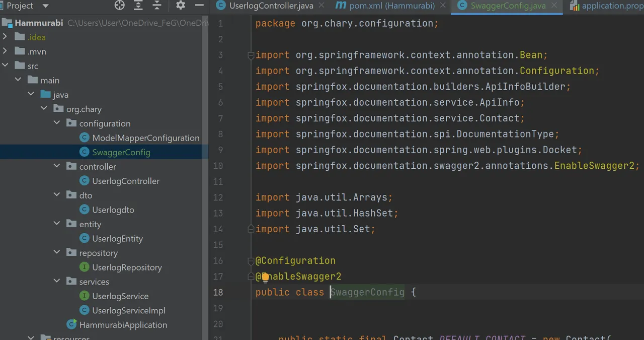Click line number 12 in the gutter
This screenshot has width=644, height=340.
click(x=217, y=197)
